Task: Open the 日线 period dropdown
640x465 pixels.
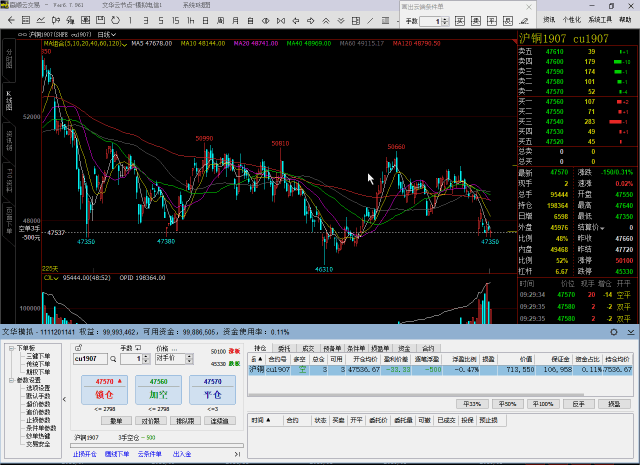Action: pyautogui.click(x=107, y=35)
